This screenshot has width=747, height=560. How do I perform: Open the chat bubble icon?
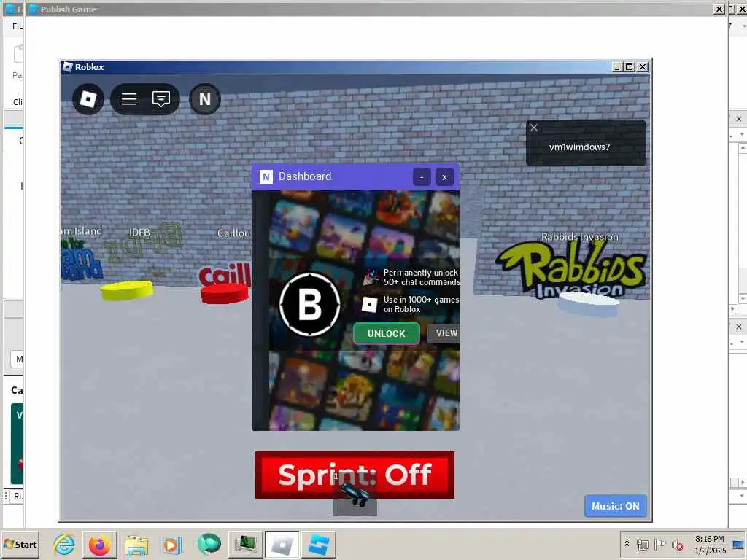click(161, 99)
